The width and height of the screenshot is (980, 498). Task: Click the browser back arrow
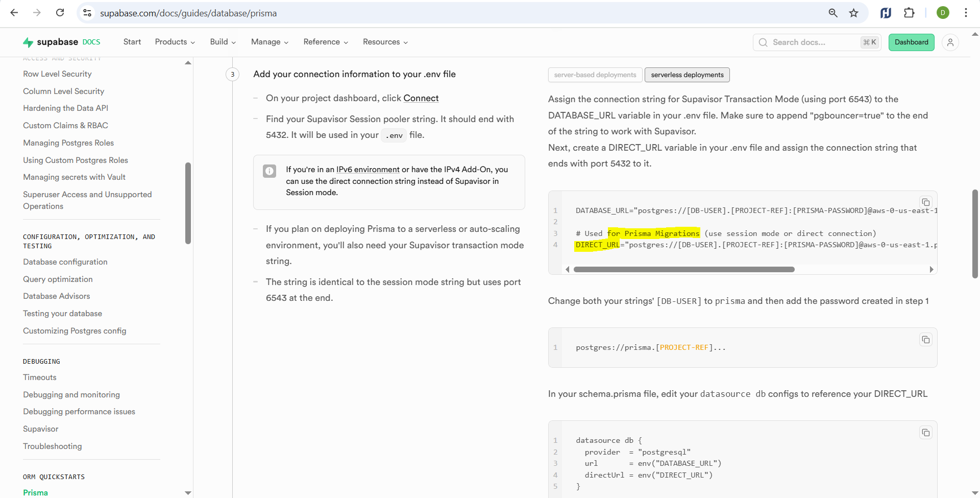click(14, 13)
